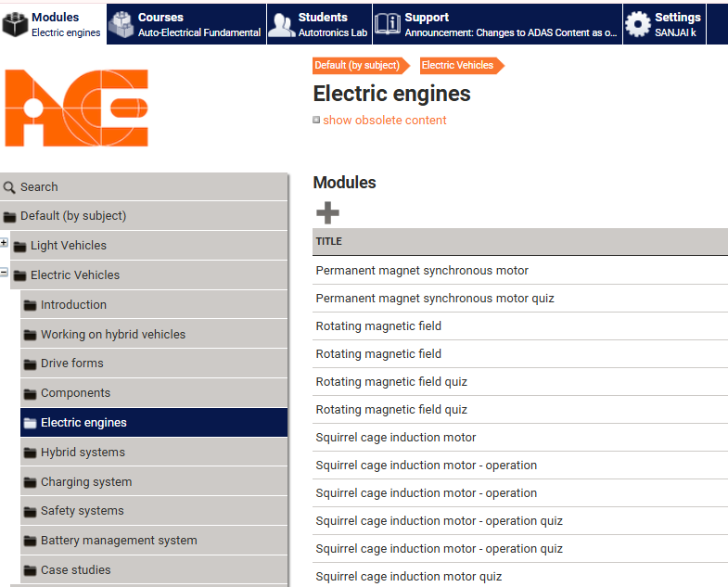Open the Settings tab
This screenshot has height=587, width=728.
(x=664, y=24)
